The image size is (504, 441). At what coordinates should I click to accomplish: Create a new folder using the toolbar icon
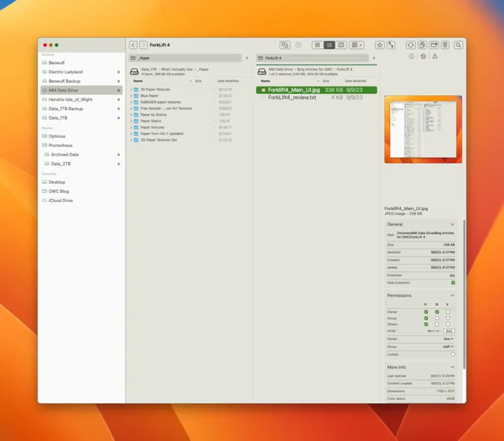[x=434, y=45]
